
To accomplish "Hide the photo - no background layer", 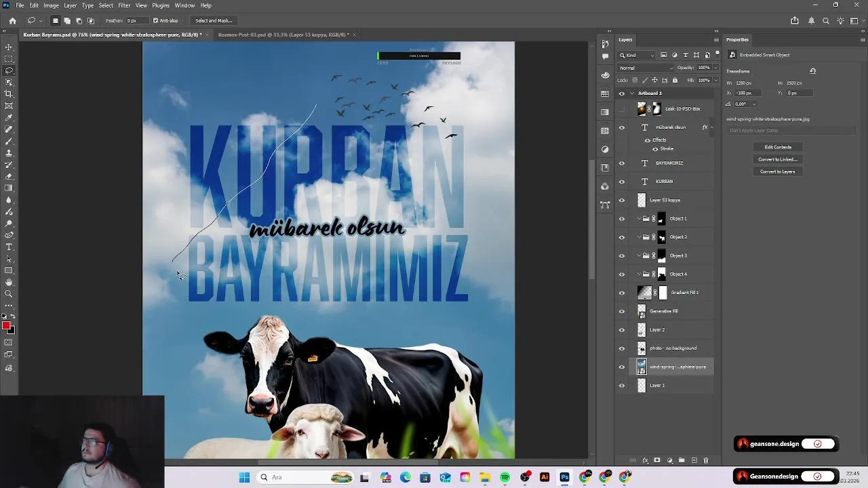I will coord(622,348).
